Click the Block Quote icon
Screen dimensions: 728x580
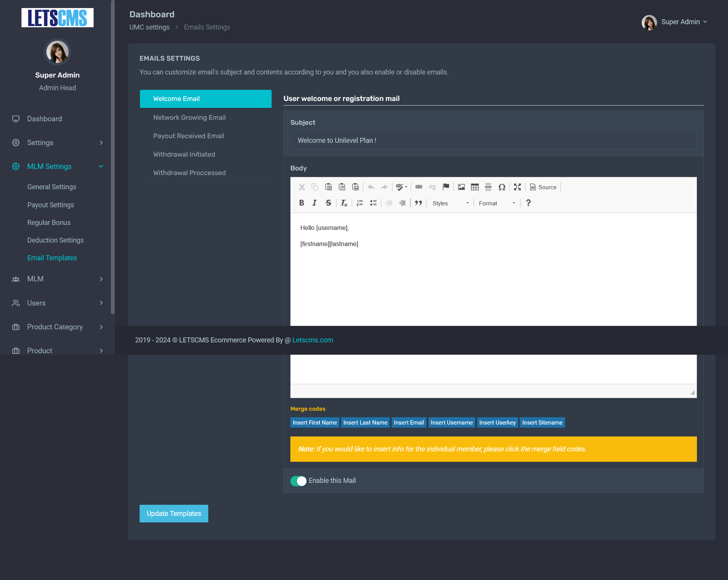coord(418,203)
